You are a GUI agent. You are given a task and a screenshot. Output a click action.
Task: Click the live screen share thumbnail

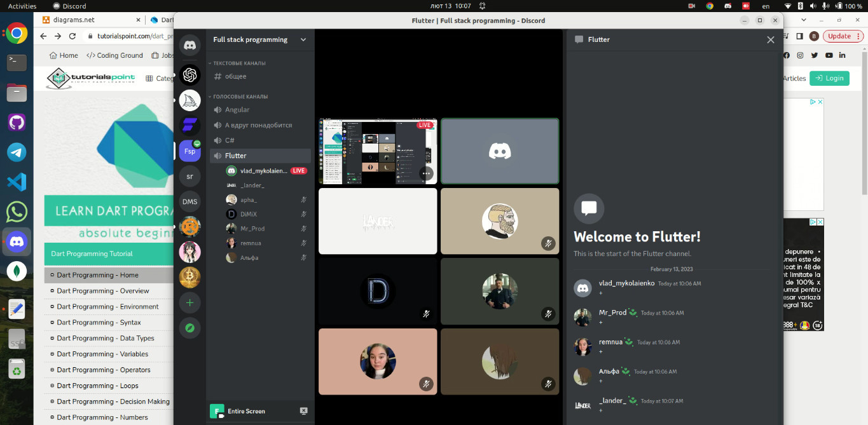[378, 151]
